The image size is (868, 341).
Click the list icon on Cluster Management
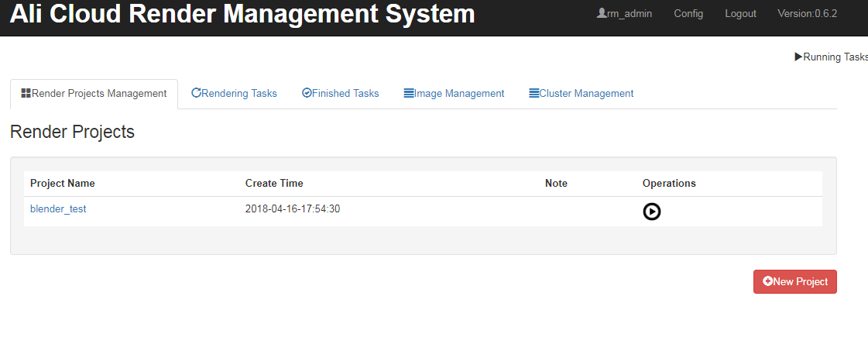[534, 93]
